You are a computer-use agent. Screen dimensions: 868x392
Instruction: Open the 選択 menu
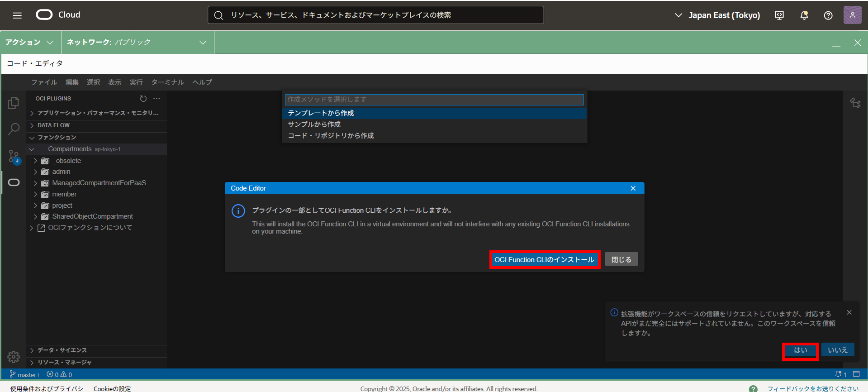[x=93, y=82]
